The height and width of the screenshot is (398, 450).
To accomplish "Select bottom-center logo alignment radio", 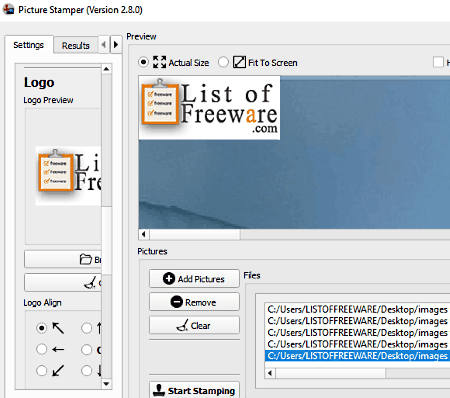I will click(x=86, y=371).
